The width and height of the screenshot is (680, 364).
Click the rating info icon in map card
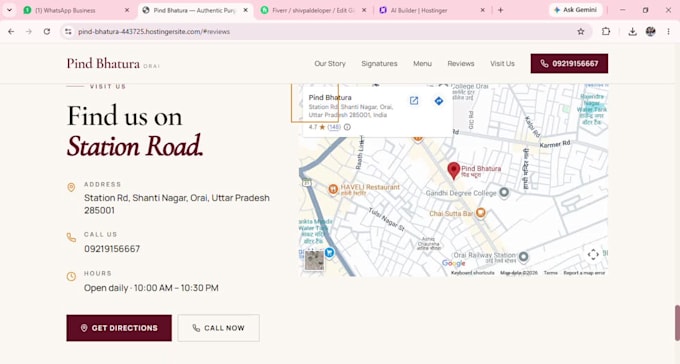[347, 127]
